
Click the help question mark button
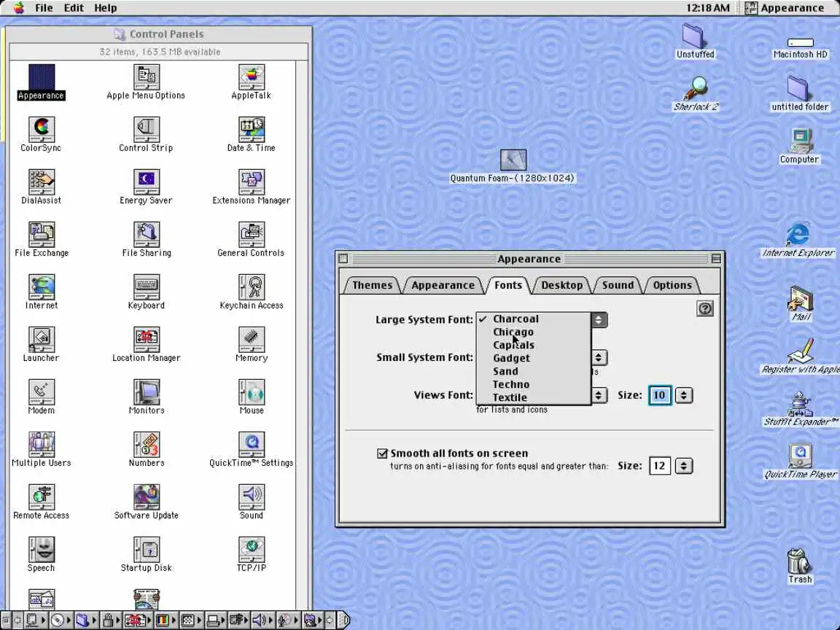(704, 308)
